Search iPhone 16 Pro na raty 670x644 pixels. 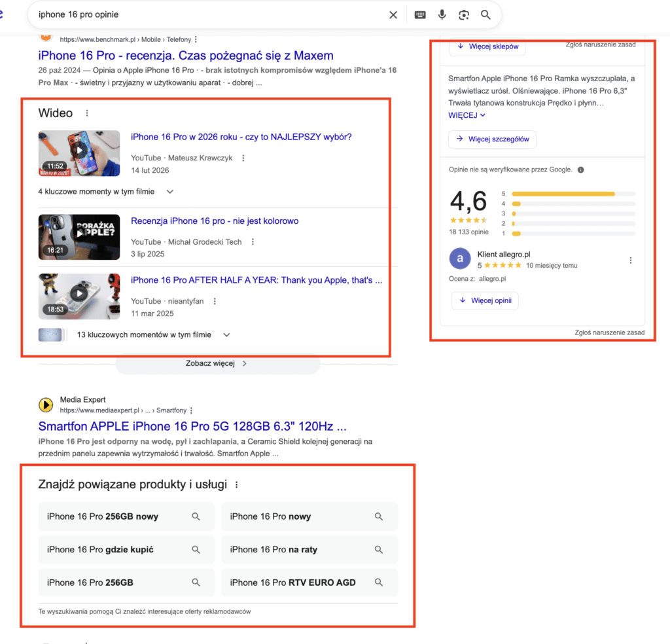pyautogui.click(x=309, y=550)
